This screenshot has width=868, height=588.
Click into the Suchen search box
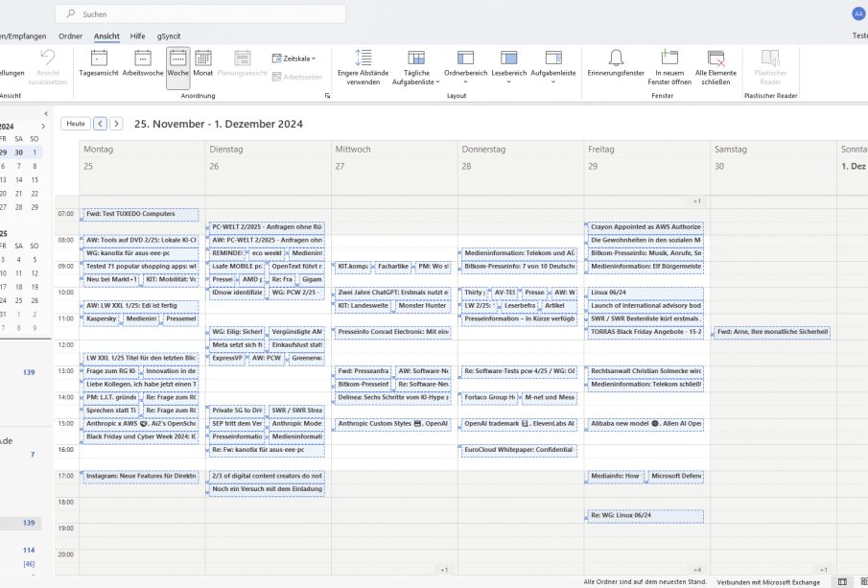pos(200,13)
